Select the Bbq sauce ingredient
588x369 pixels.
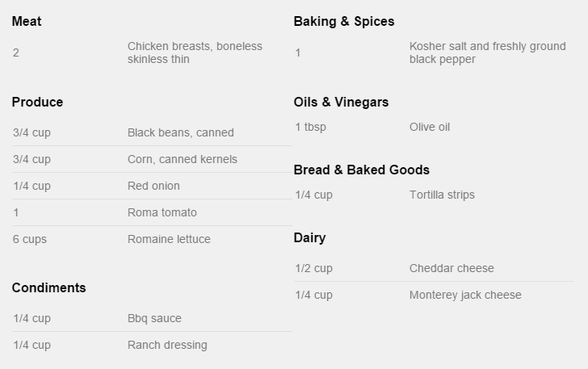[154, 318]
